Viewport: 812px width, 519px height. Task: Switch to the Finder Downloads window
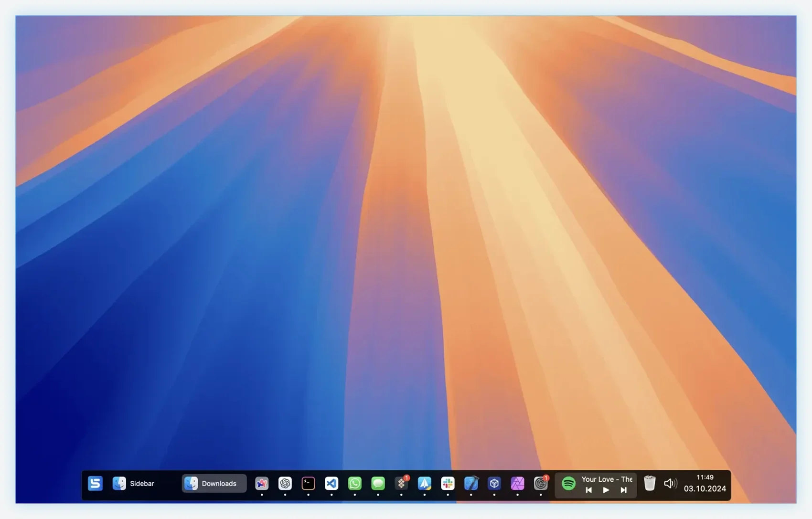coord(214,484)
